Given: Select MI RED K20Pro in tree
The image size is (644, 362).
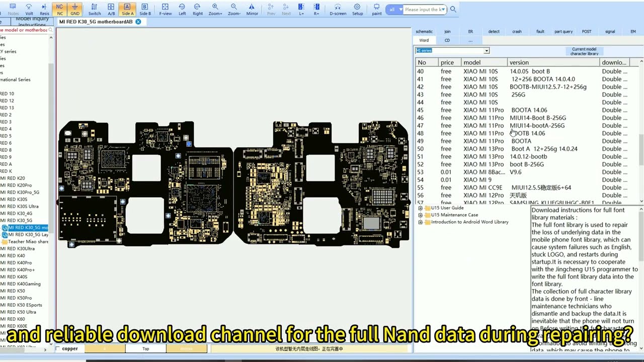Looking at the screenshot, I should click(16, 185).
